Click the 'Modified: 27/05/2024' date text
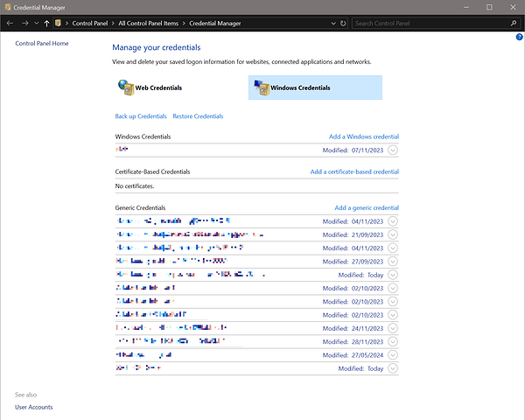This screenshot has height=420, width=525. point(353,355)
